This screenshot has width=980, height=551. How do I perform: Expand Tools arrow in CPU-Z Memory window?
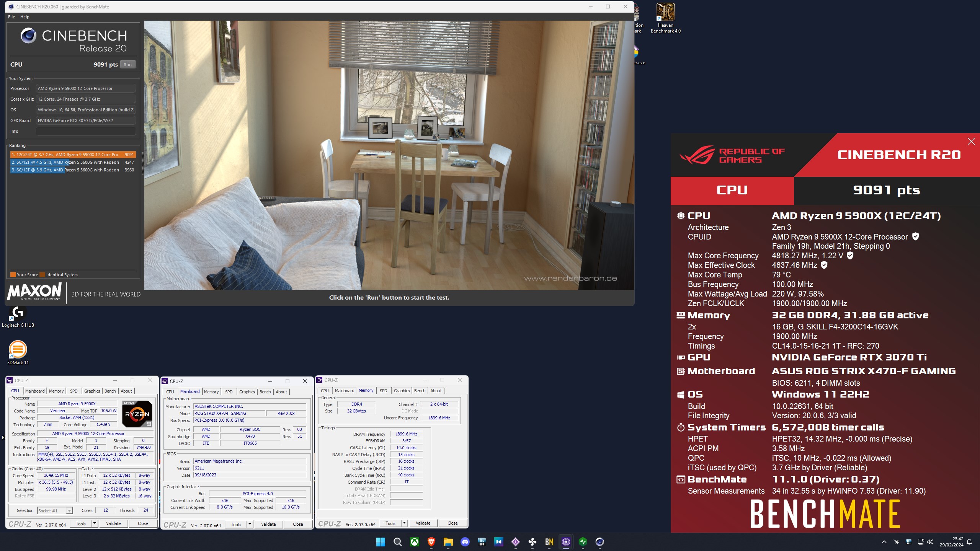click(404, 523)
